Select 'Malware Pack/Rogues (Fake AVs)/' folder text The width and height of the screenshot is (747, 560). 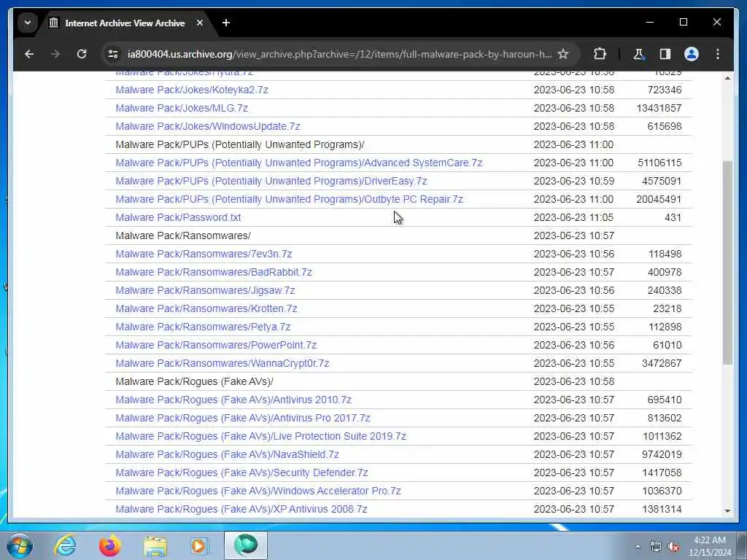pyautogui.click(x=194, y=381)
